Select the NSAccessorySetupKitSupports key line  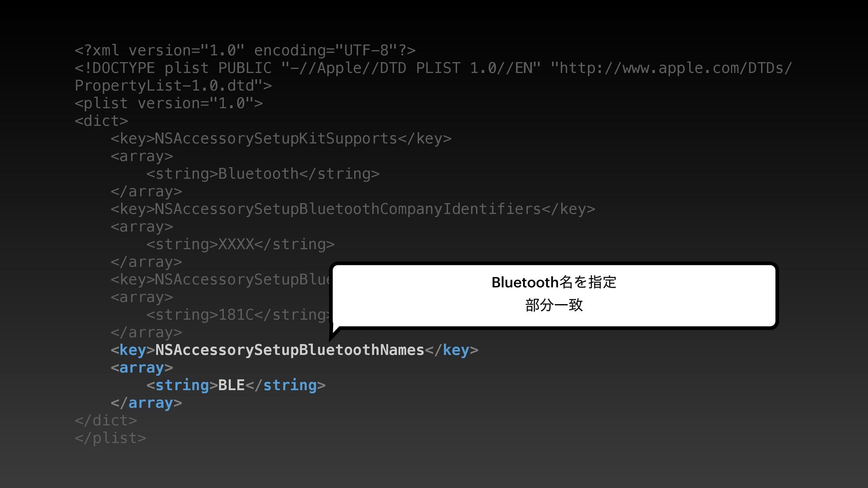tap(281, 138)
